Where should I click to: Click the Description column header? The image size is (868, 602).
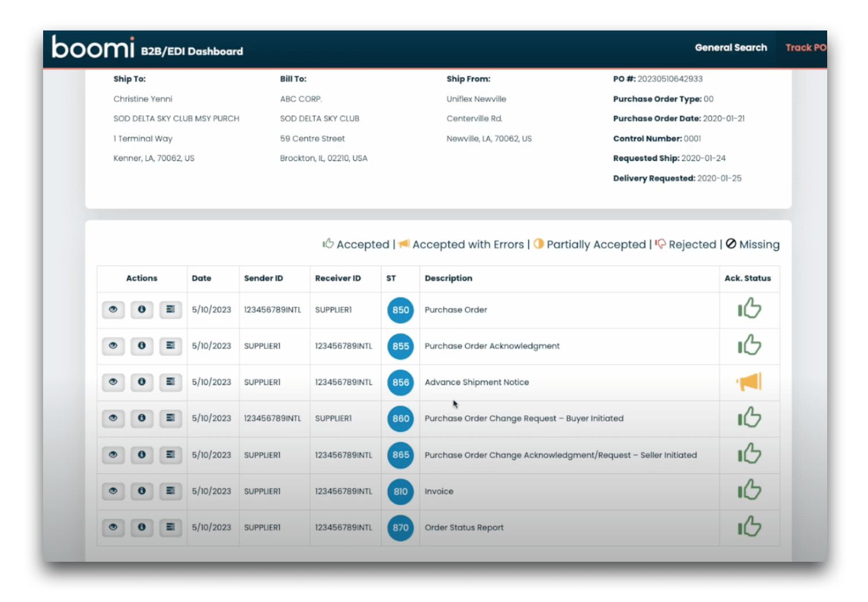coord(448,278)
